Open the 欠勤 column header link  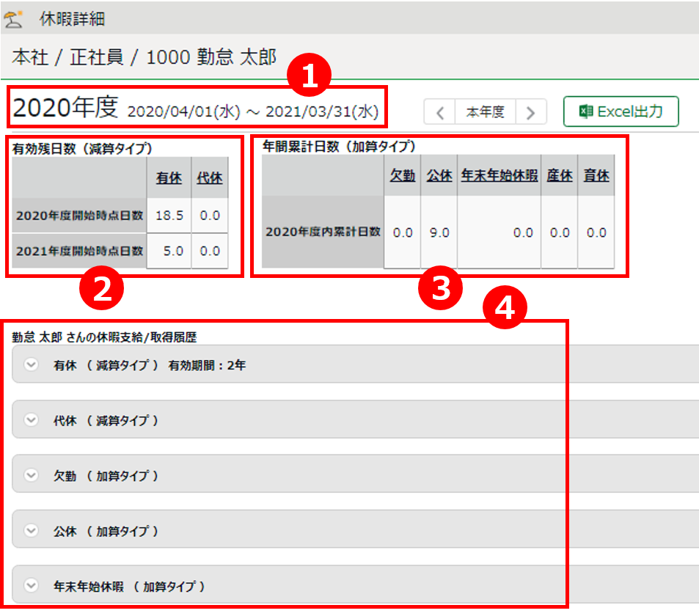pos(403,176)
